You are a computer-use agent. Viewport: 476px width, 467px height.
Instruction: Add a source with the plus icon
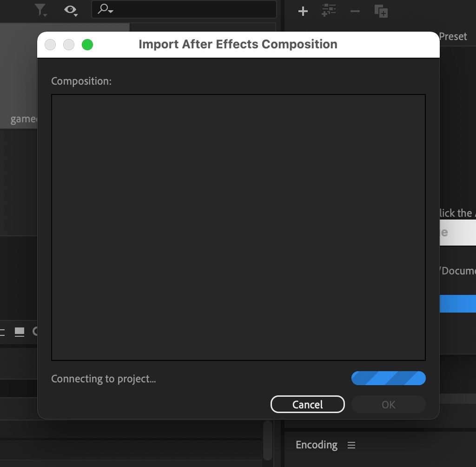[x=303, y=12]
